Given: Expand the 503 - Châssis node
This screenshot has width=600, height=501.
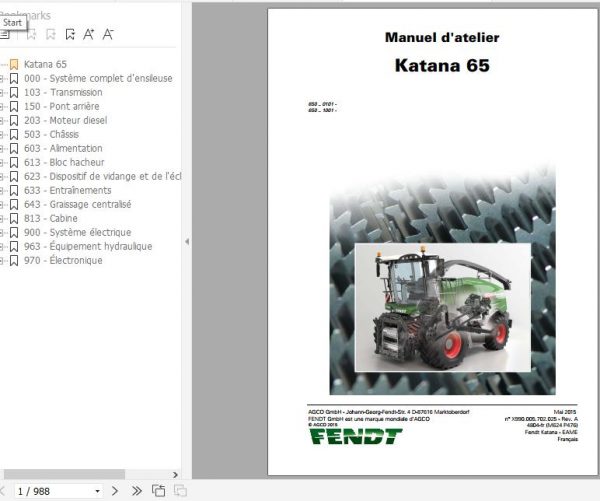Looking at the screenshot, I should tap(2, 134).
